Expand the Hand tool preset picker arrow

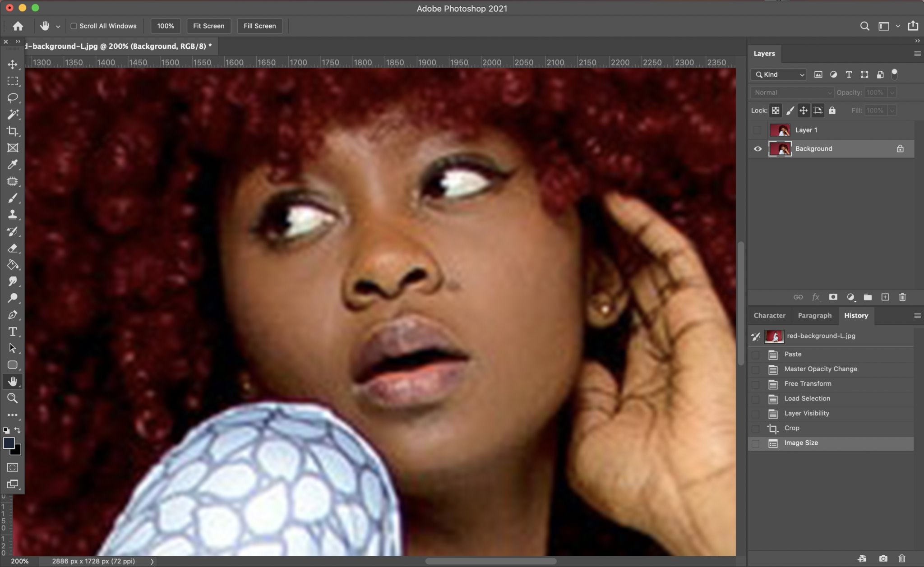click(x=58, y=27)
